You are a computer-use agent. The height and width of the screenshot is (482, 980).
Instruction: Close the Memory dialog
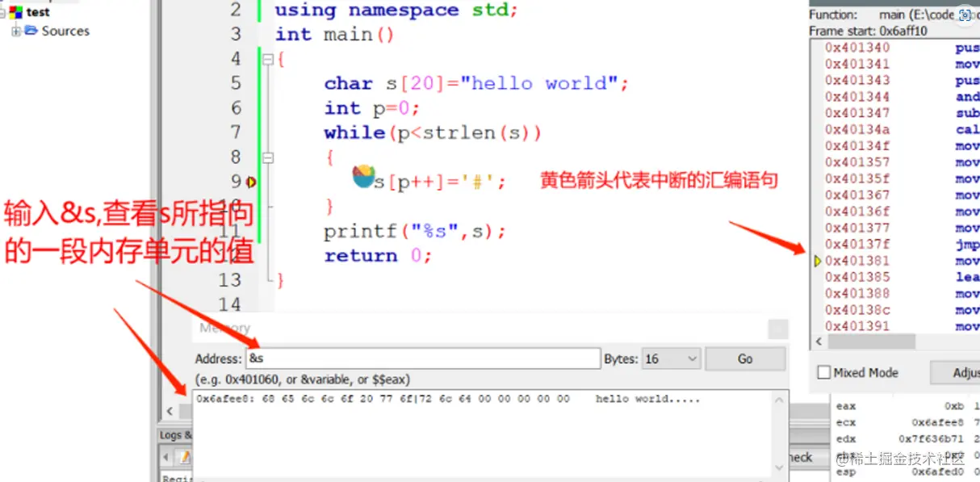point(777,329)
